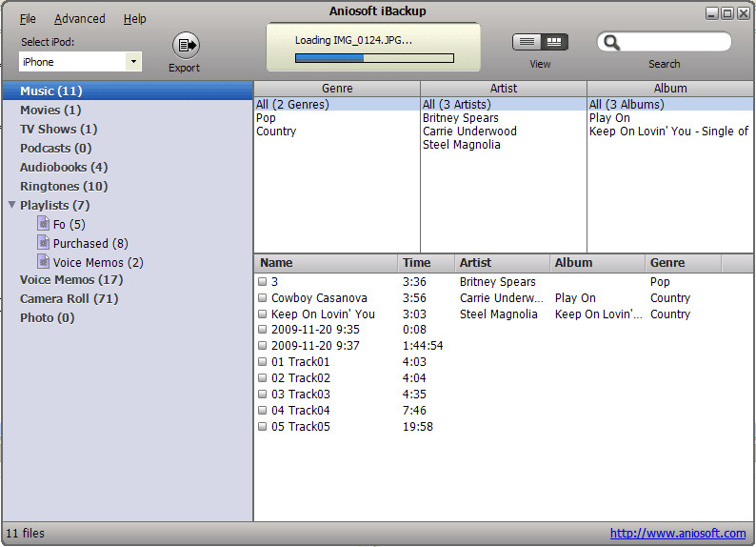
Task: Switch to list view icon
Action: 527,42
